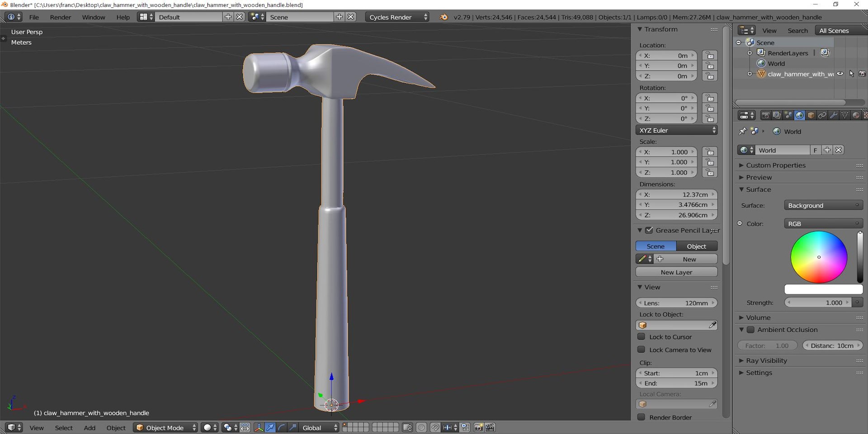
Task: Open the Scene properties tab
Action: click(788, 115)
